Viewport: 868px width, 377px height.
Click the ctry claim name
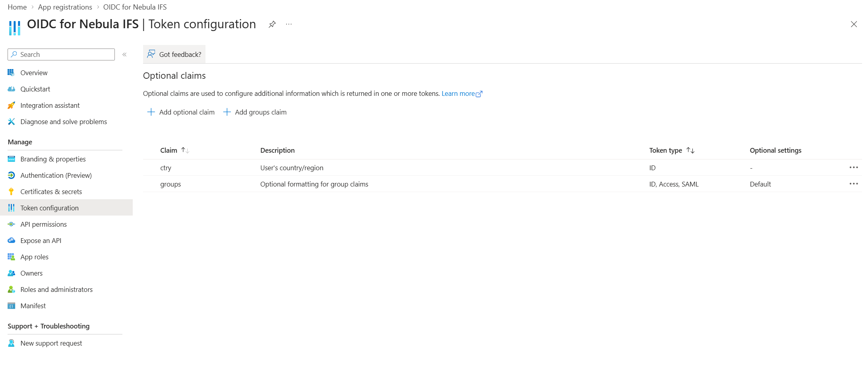click(x=166, y=168)
